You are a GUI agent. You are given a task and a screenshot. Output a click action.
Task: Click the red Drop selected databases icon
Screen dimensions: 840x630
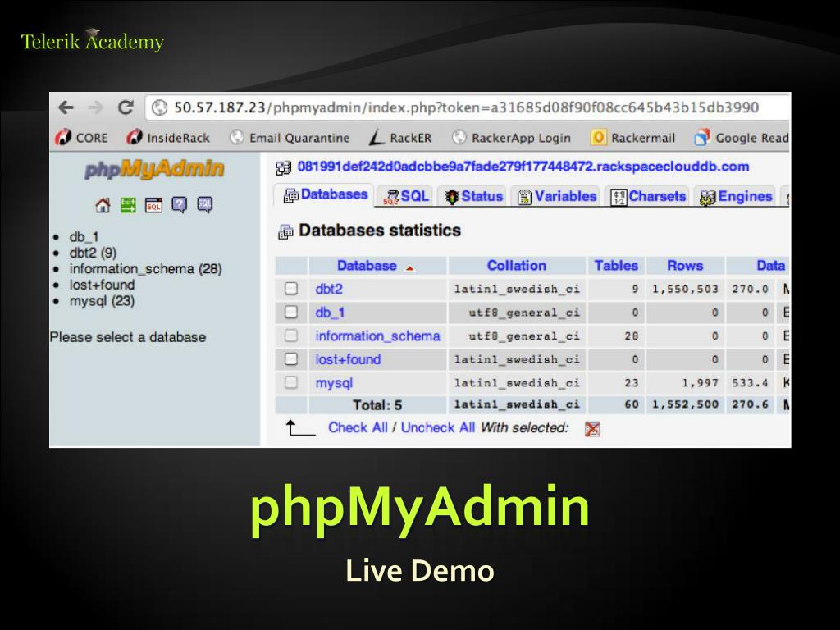[592, 429]
